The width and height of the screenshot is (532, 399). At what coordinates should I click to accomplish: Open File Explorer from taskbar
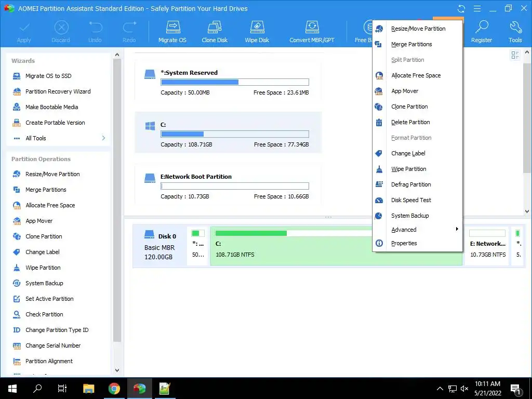(88, 389)
